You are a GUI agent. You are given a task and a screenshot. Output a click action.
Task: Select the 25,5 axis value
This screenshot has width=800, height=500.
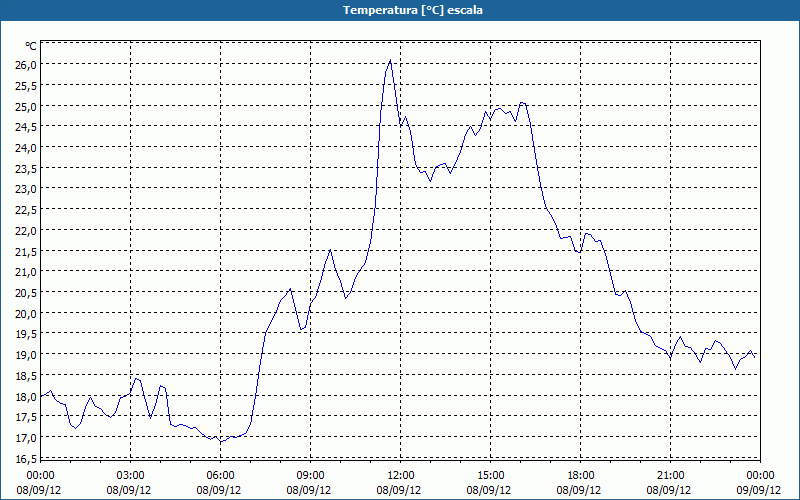26,86
